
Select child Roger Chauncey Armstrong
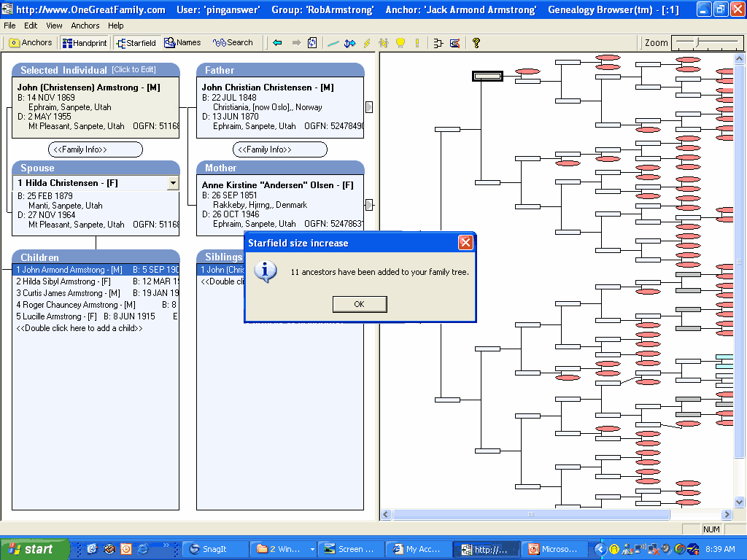coord(96,305)
